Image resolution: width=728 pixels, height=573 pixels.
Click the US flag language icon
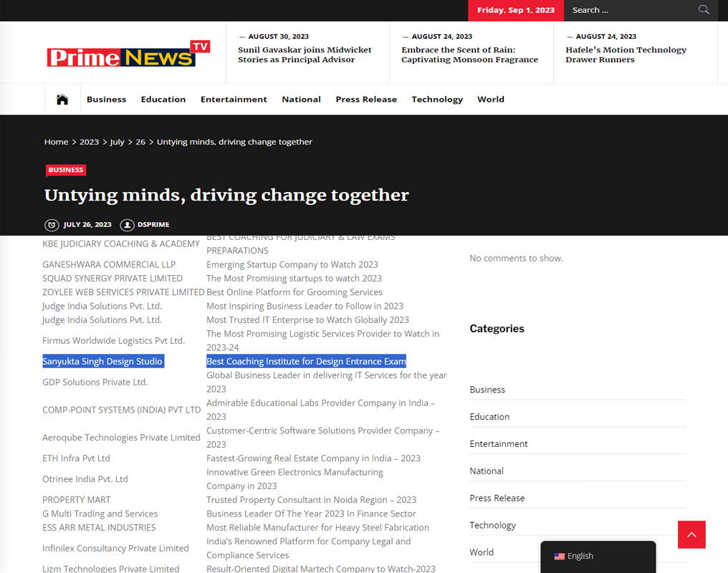point(559,556)
